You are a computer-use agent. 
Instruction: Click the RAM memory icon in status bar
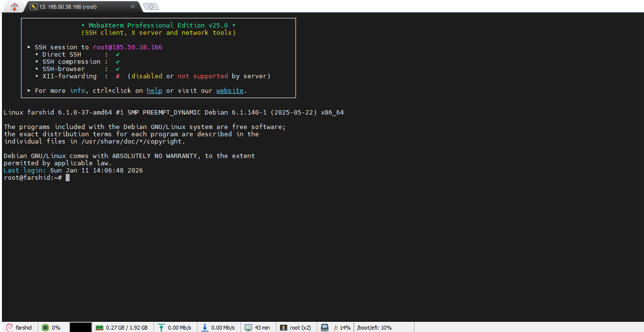(x=100, y=327)
